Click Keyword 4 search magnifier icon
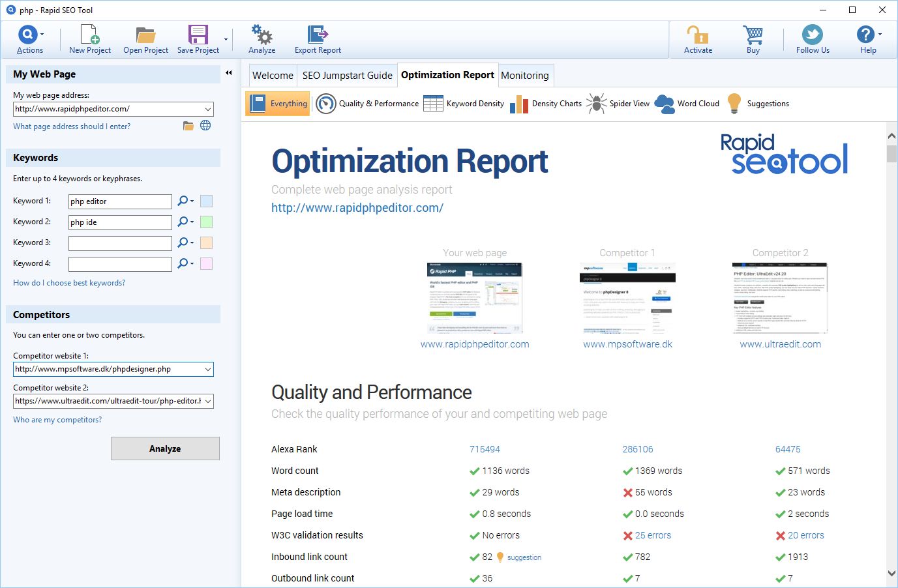 pyautogui.click(x=183, y=263)
